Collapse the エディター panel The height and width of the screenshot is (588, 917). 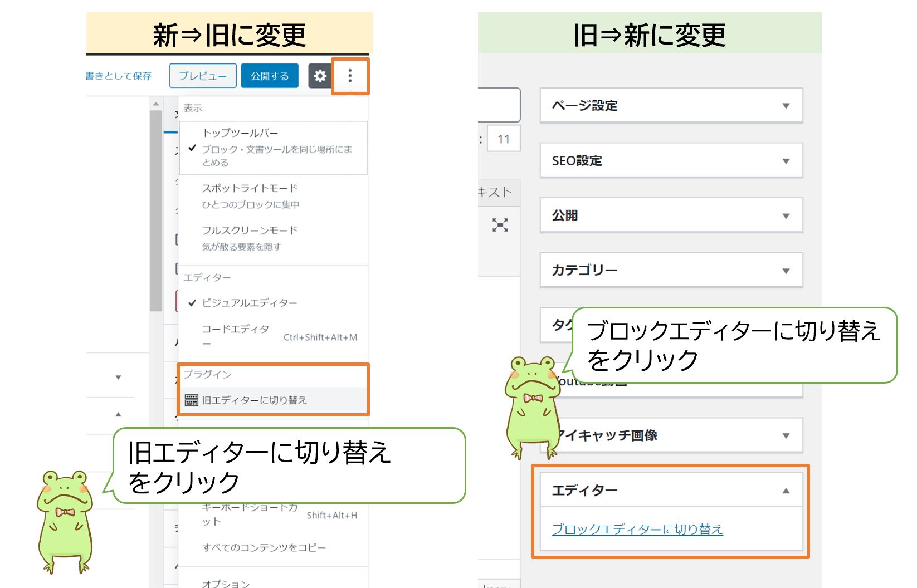coord(787,489)
